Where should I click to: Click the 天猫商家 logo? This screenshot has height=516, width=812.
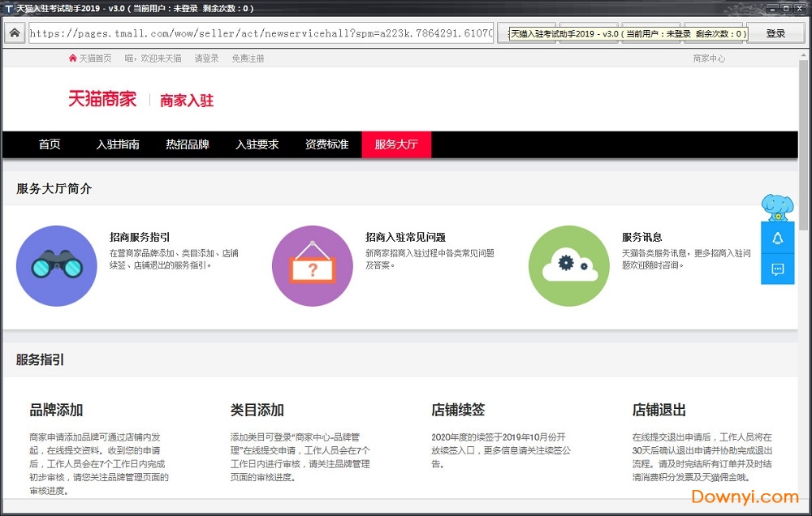[102, 99]
